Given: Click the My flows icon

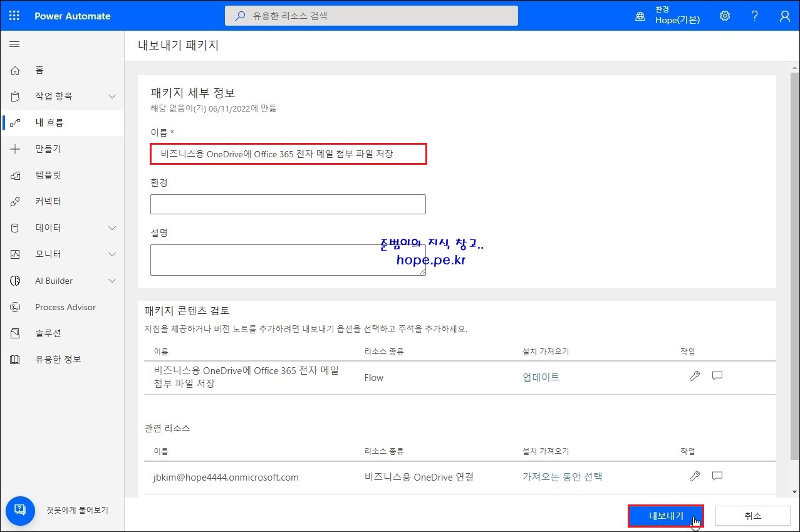Looking at the screenshot, I should (x=15, y=123).
